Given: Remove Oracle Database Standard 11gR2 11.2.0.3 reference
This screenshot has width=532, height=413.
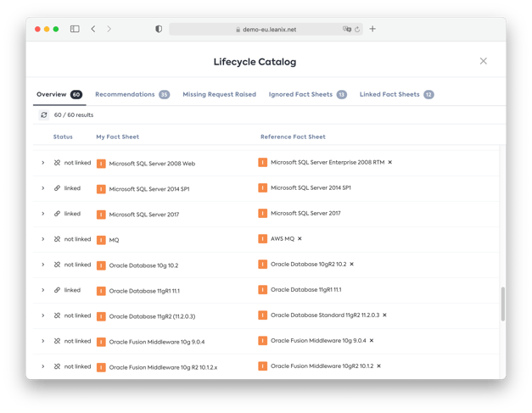Looking at the screenshot, I should pos(384,315).
